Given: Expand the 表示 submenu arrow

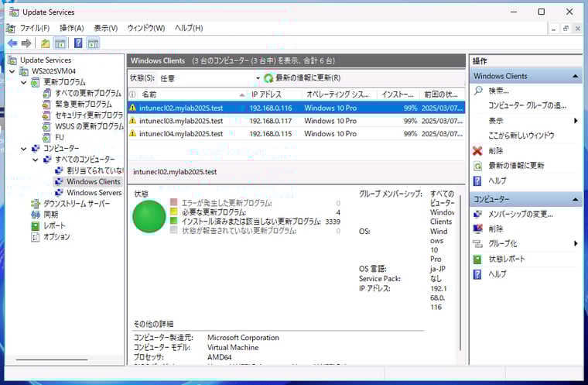Looking at the screenshot, I should [576, 121].
